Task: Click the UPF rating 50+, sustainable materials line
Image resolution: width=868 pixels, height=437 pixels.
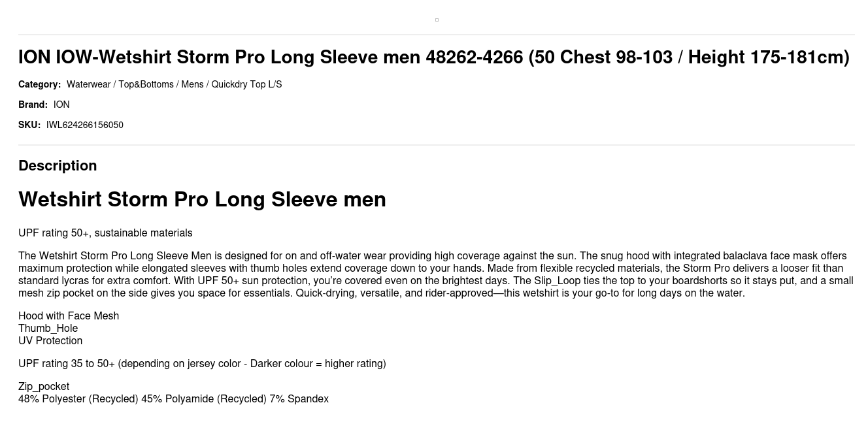Action: point(105,233)
